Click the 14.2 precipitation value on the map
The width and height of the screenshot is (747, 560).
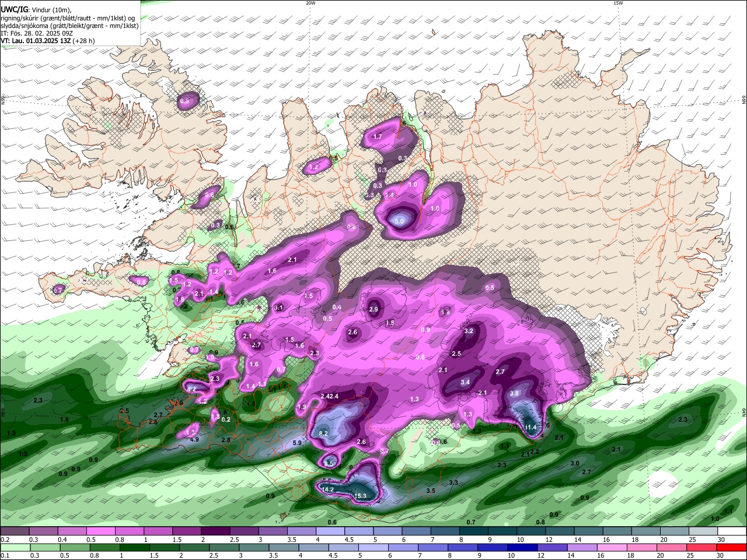(x=328, y=489)
